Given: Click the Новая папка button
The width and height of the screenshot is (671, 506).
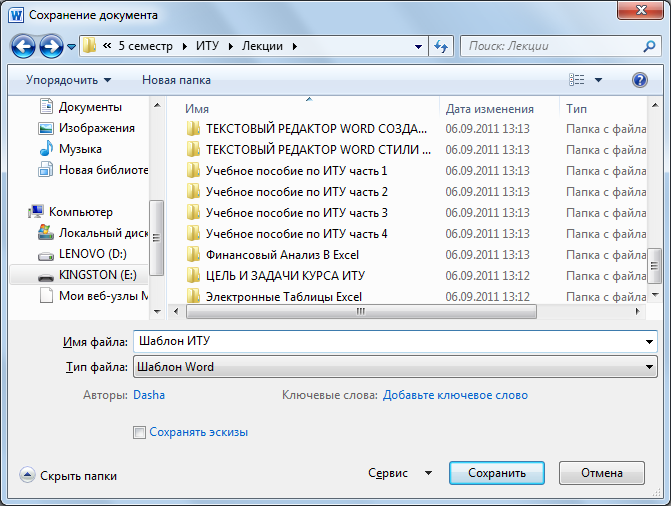Looking at the screenshot, I should tap(176, 80).
